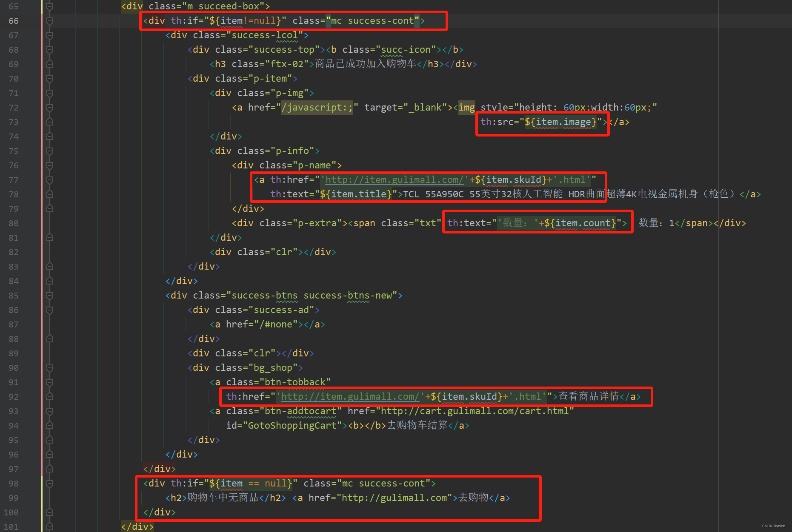Click the /javascript:; href value on line 72
Viewport: 792px width, 532px height.
[317, 108]
